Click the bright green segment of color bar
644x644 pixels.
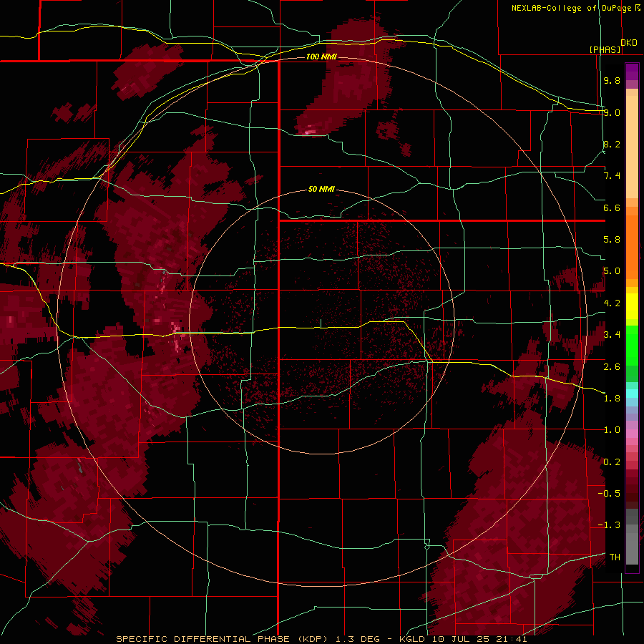coord(632,345)
